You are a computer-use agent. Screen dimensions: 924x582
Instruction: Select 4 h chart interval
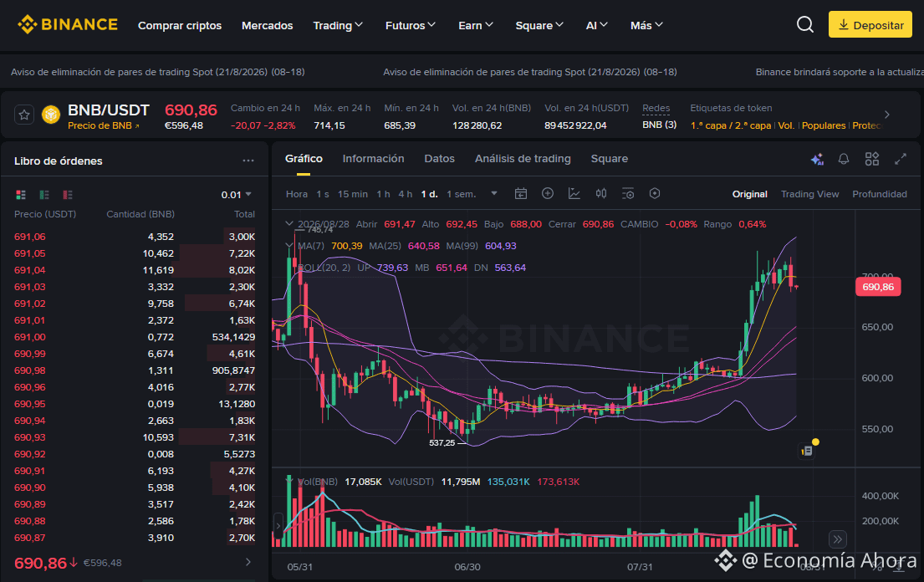(x=405, y=194)
